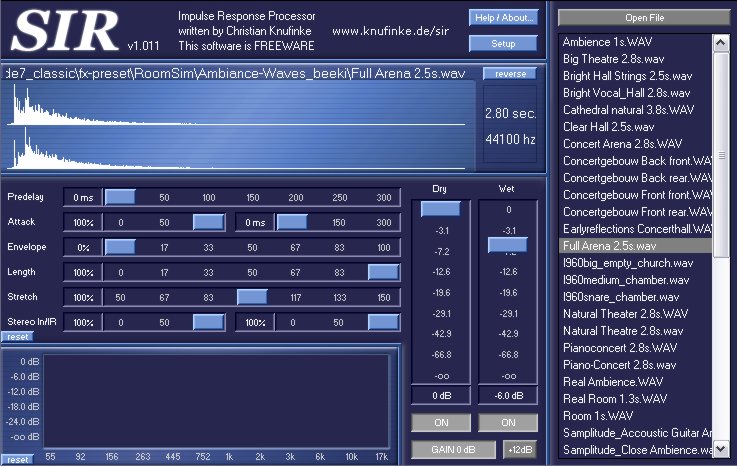Click the Open File button
Viewport: 737px width, 466px height.
[644, 18]
